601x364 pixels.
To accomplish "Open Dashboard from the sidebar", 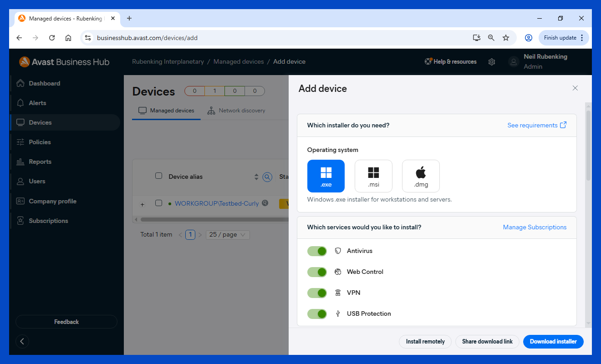I will (65, 83).
